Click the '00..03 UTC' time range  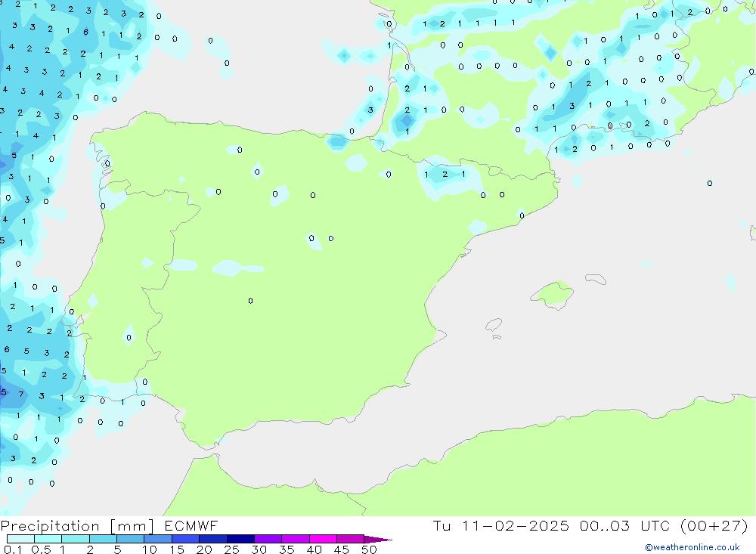click(x=624, y=525)
